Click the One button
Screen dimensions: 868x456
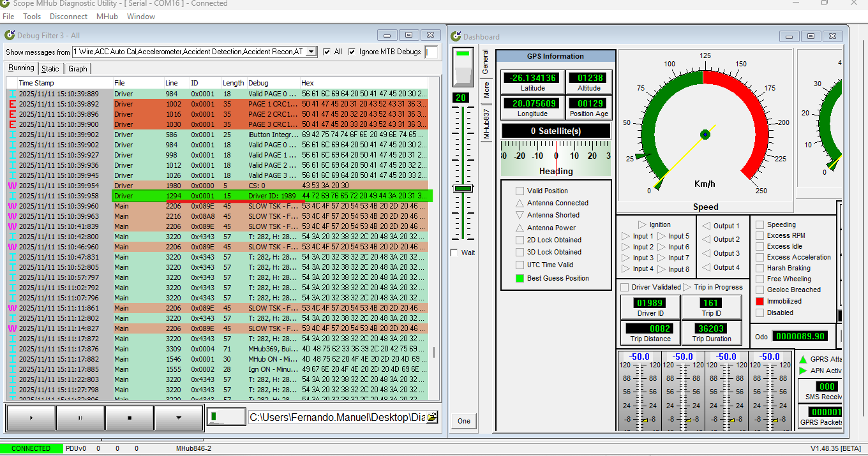click(x=463, y=421)
